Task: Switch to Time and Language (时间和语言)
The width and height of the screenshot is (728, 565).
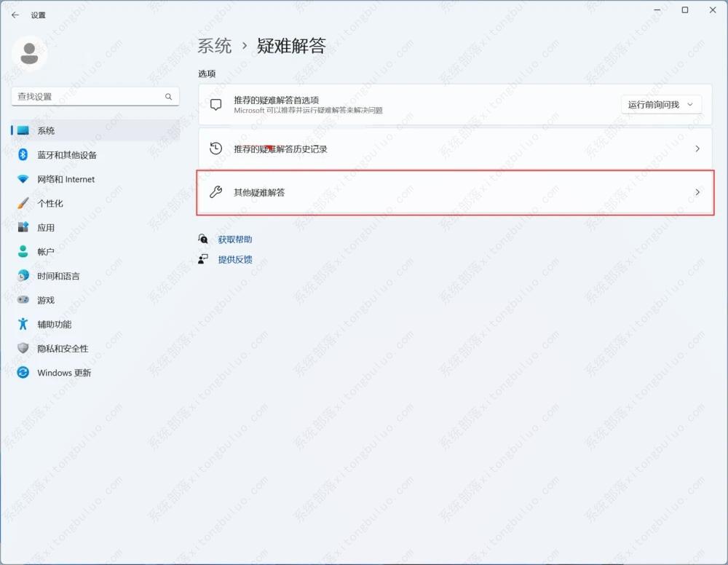Action: [58, 276]
